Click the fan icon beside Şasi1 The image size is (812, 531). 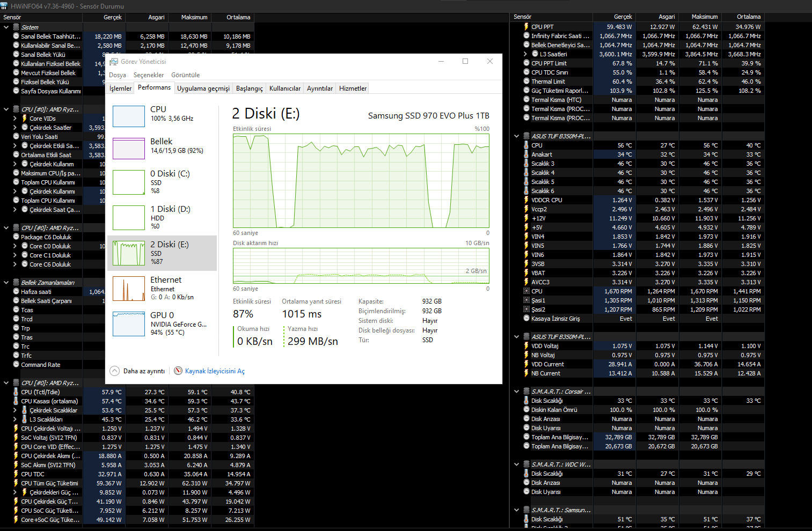coord(526,300)
